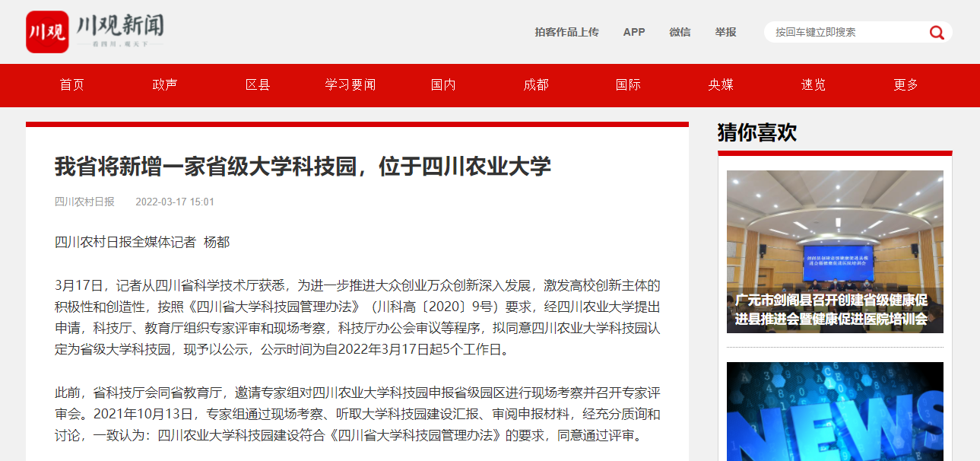Viewport: 980px width, 461px height.
Task: Switch to 学习要闻 section
Action: (x=350, y=85)
